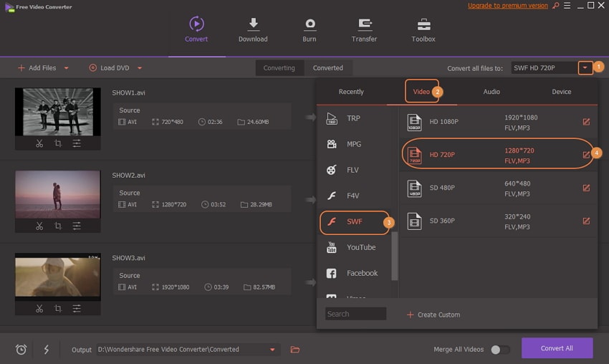Edit the HD 1080P preset settings
609x364 pixels.
click(x=586, y=122)
